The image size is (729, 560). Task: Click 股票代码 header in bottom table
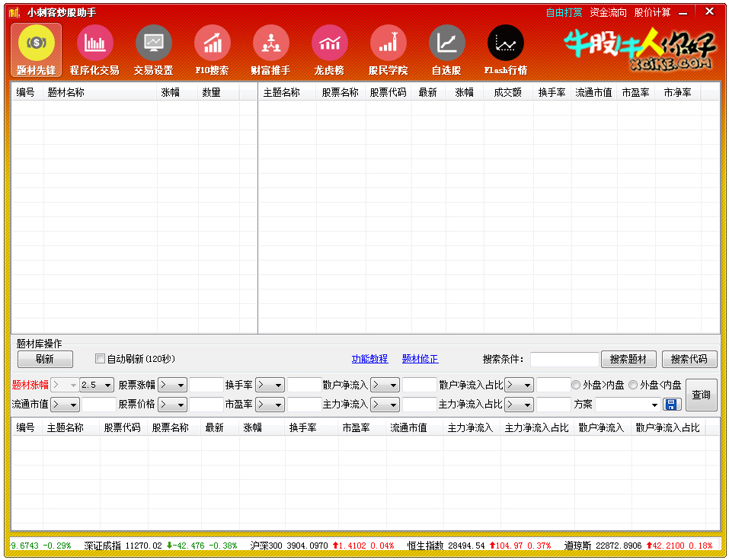point(123,428)
